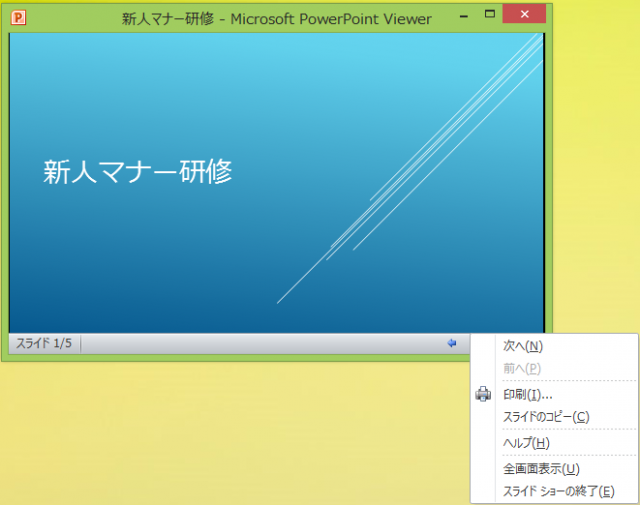Switch to 全画面表示(U) full screen mode
Viewport: 640px width, 505px height.
click(541, 468)
